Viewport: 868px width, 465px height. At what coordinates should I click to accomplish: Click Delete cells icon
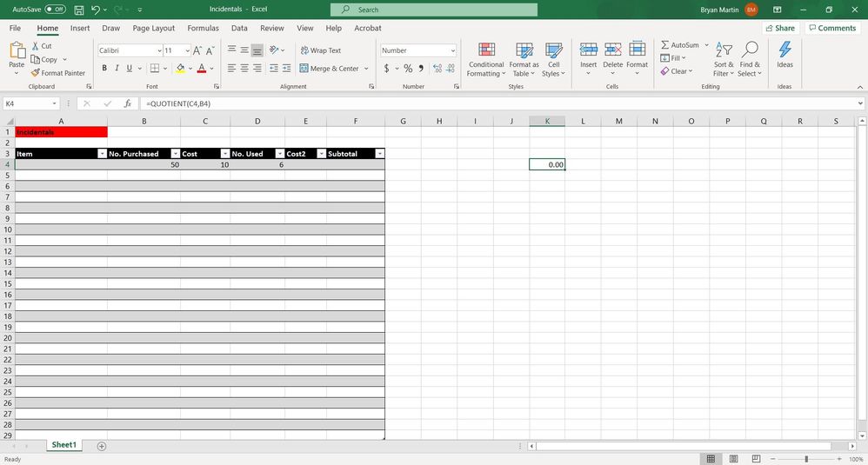click(x=613, y=50)
